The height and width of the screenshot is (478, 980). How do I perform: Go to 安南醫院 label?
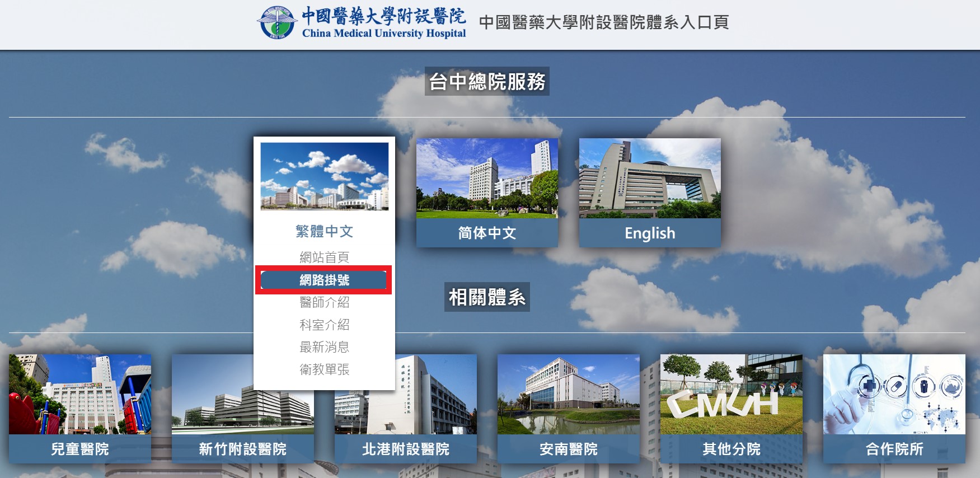tap(569, 449)
